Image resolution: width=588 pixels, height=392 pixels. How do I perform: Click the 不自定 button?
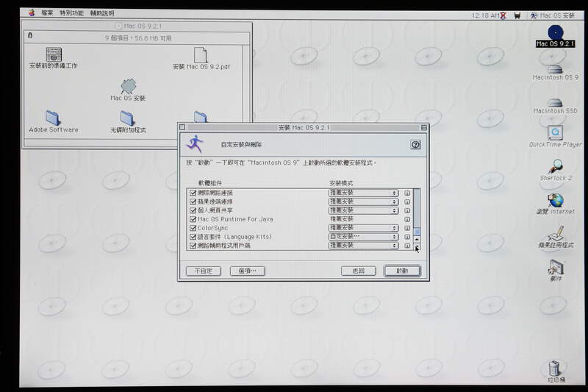click(x=204, y=271)
